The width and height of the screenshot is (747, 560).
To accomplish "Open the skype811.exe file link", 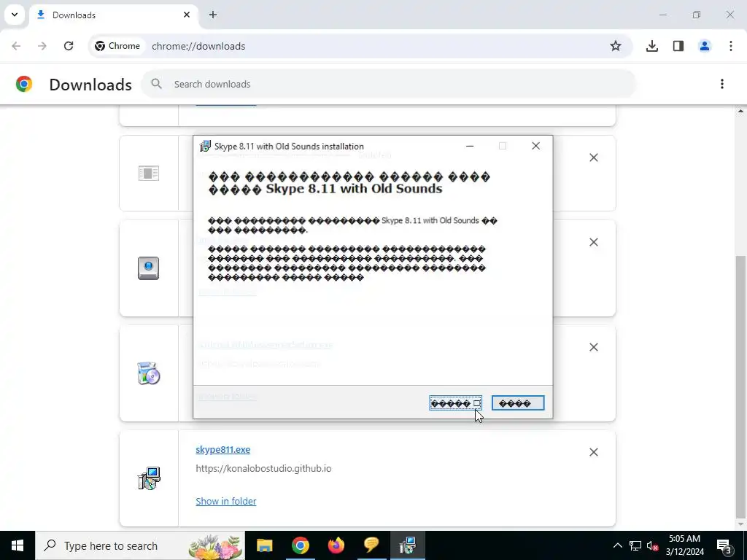I will pyautogui.click(x=223, y=449).
